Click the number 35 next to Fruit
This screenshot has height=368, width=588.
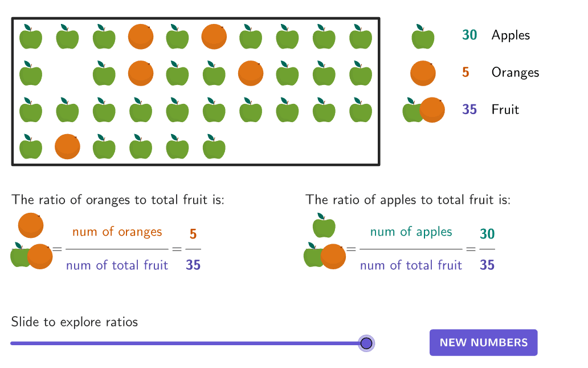click(469, 110)
